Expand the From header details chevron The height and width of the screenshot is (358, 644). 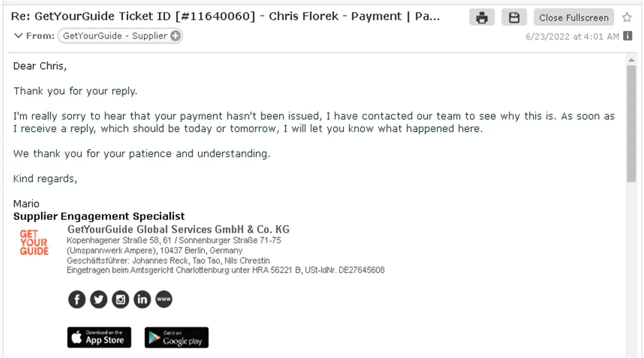19,36
